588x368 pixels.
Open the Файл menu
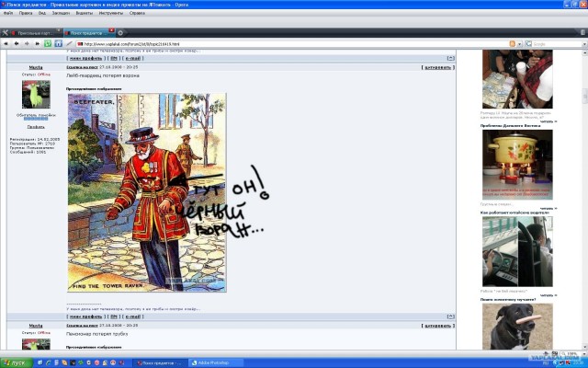pos(8,13)
